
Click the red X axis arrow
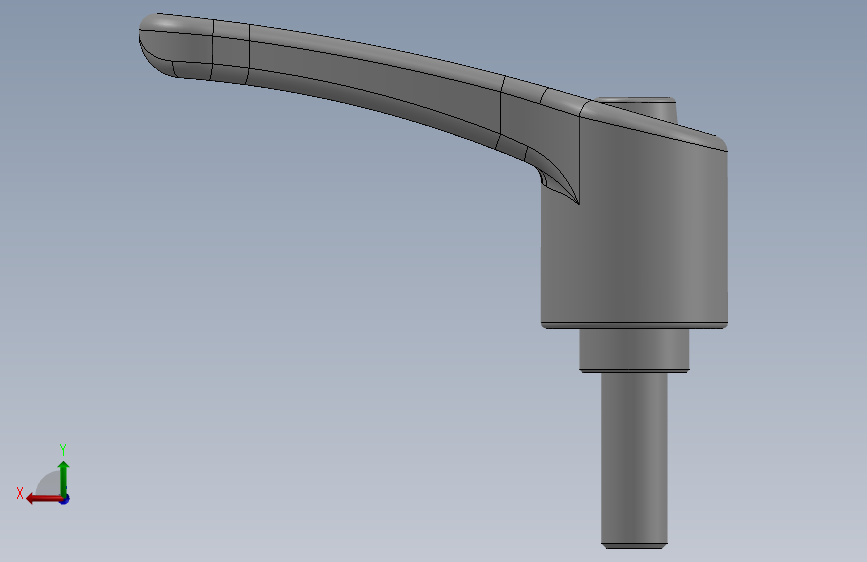pos(44,499)
